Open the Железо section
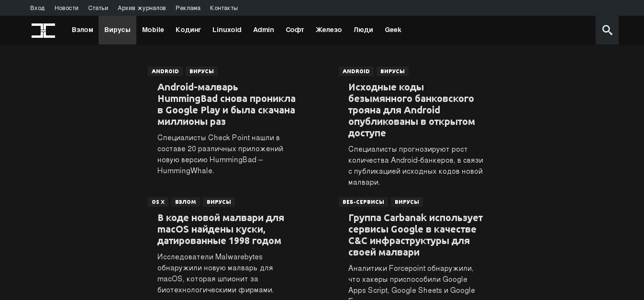644x300 pixels. tap(329, 30)
